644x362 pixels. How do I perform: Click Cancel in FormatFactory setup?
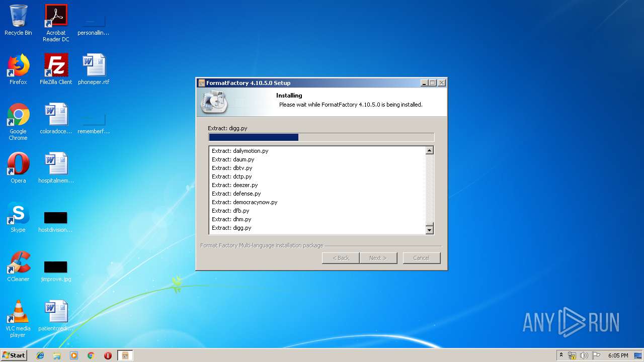tap(422, 258)
